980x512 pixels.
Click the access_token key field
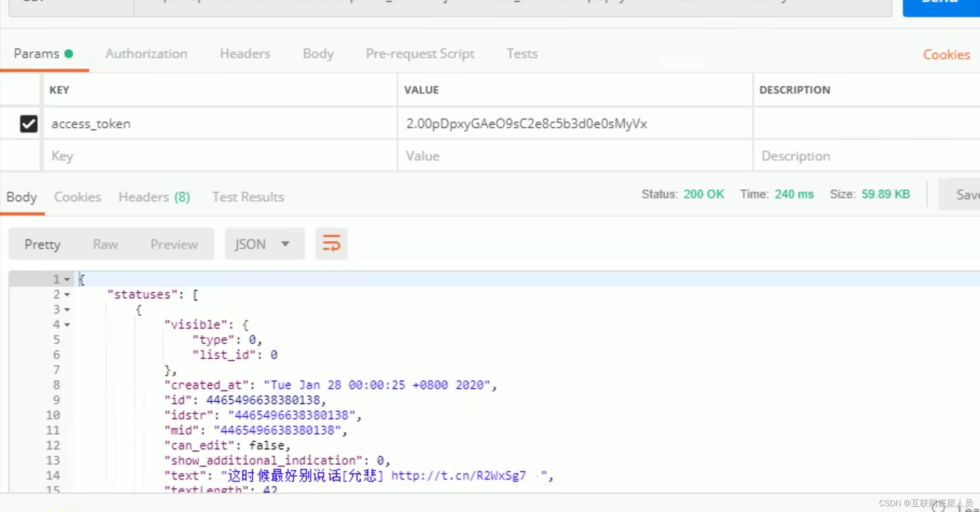tap(220, 124)
